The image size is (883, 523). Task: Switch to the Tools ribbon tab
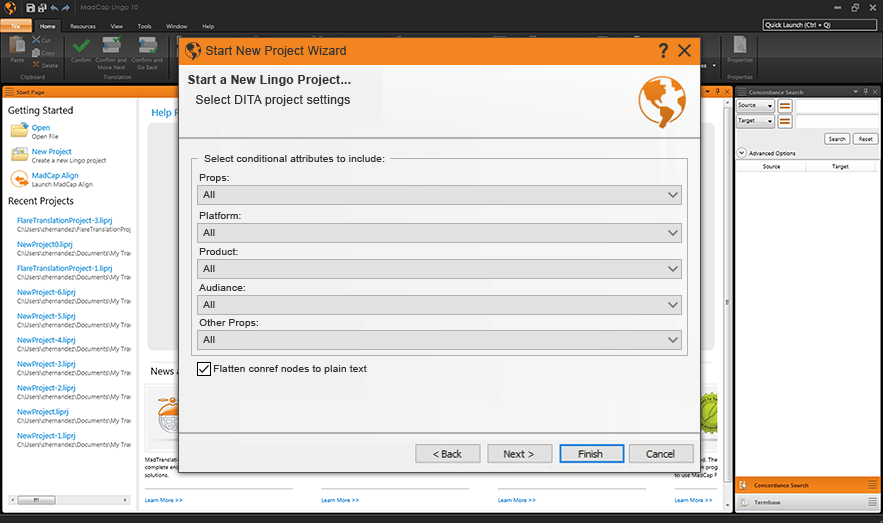tap(144, 26)
